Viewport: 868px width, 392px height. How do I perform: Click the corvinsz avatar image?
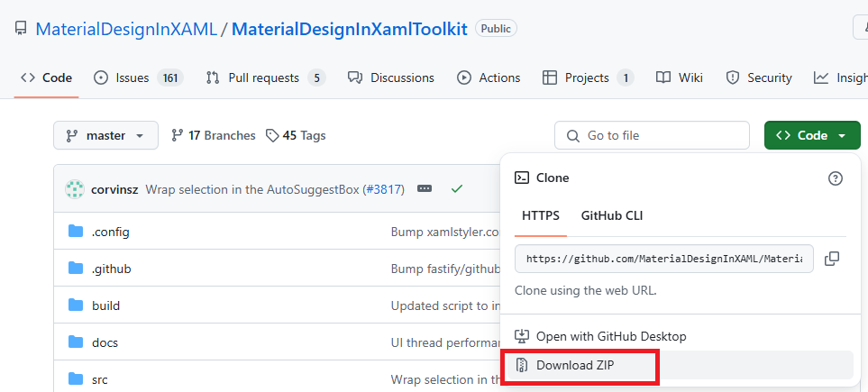pyautogui.click(x=75, y=189)
